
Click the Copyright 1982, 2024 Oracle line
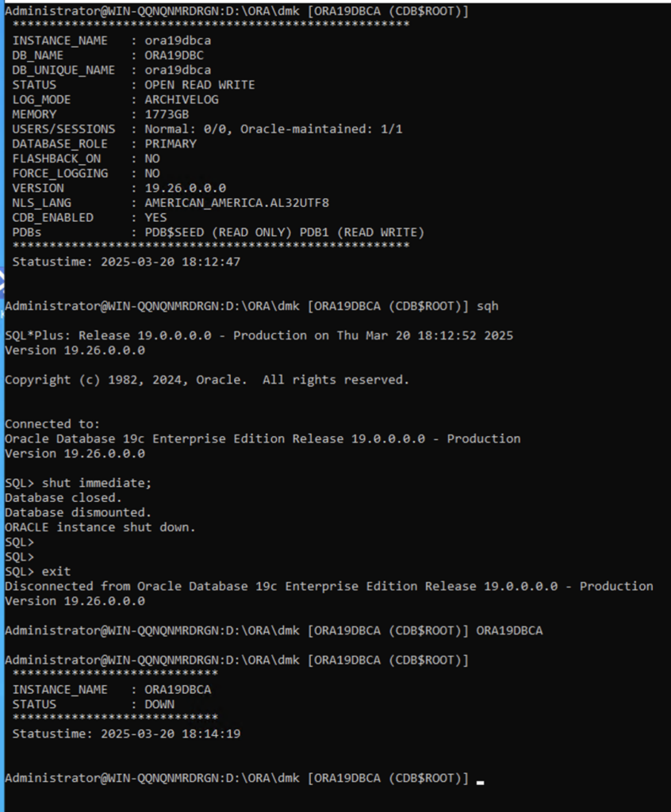[207, 380]
